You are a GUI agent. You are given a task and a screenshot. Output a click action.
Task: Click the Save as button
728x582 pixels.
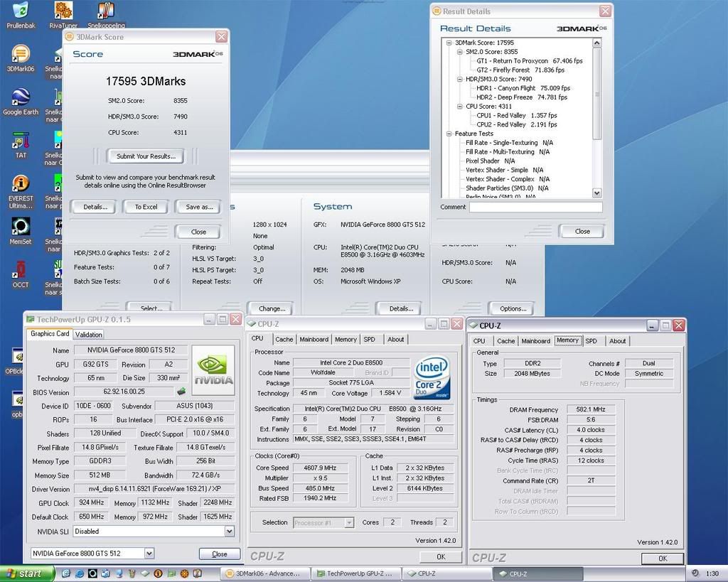pyautogui.click(x=199, y=207)
